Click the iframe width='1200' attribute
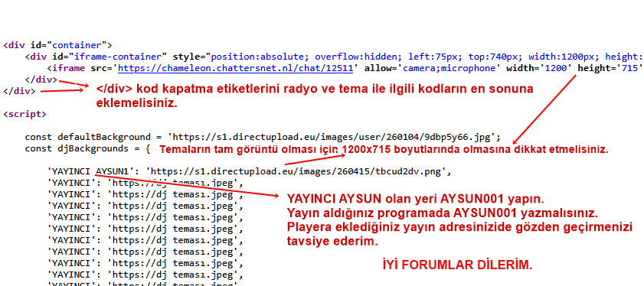This screenshot has height=286, width=644. pos(539,68)
